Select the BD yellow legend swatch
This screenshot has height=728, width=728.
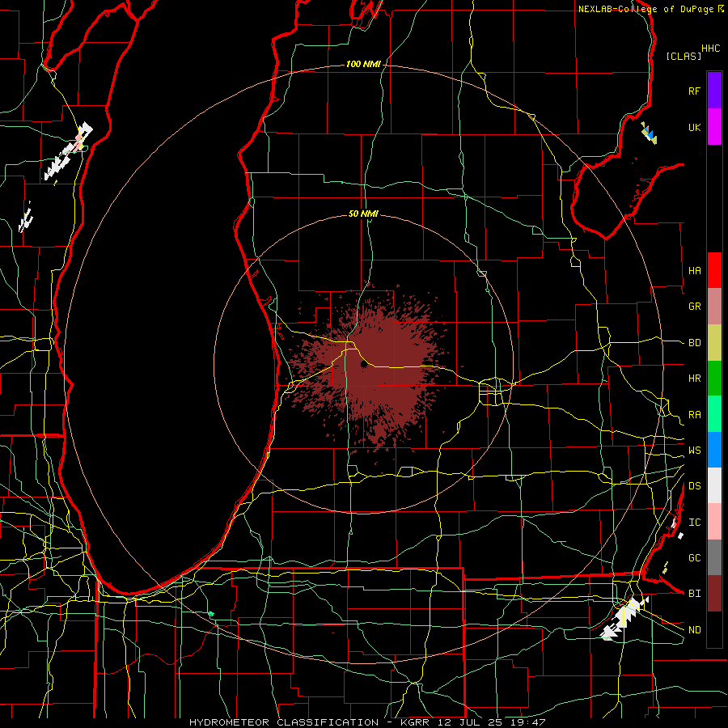714,343
